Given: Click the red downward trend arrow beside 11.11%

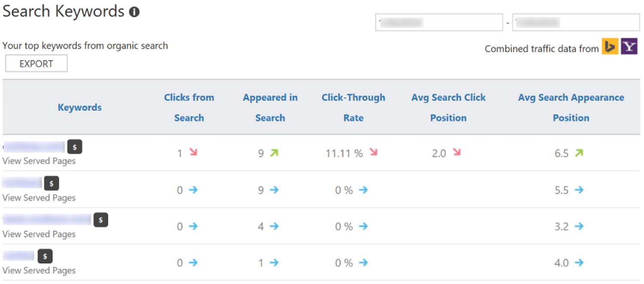Looking at the screenshot, I should (x=373, y=153).
